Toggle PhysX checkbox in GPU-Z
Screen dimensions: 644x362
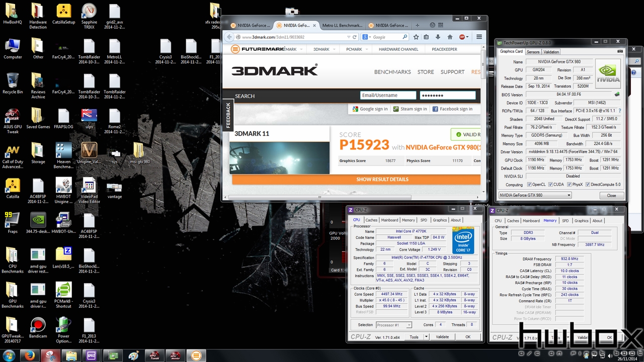click(x=569, y=185)
